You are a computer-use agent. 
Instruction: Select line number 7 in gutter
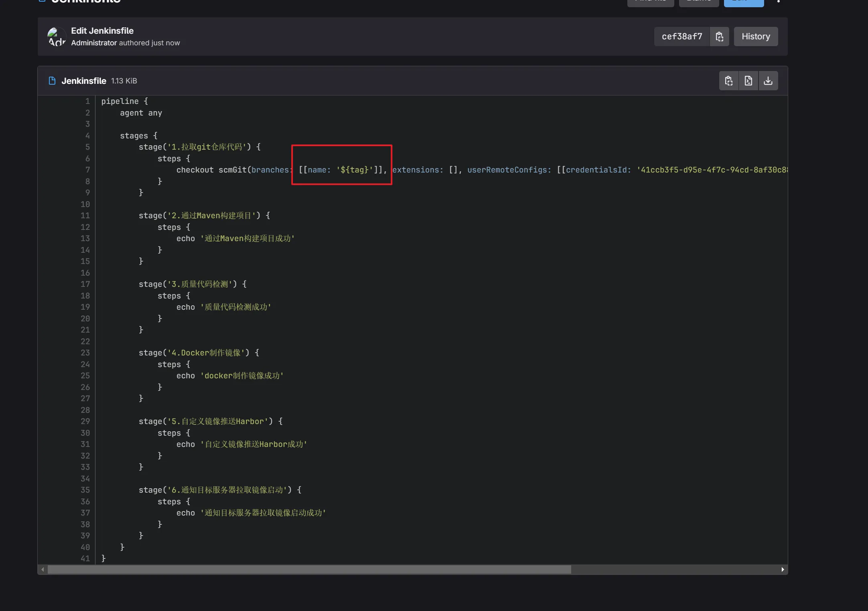[x=87, y=170]
